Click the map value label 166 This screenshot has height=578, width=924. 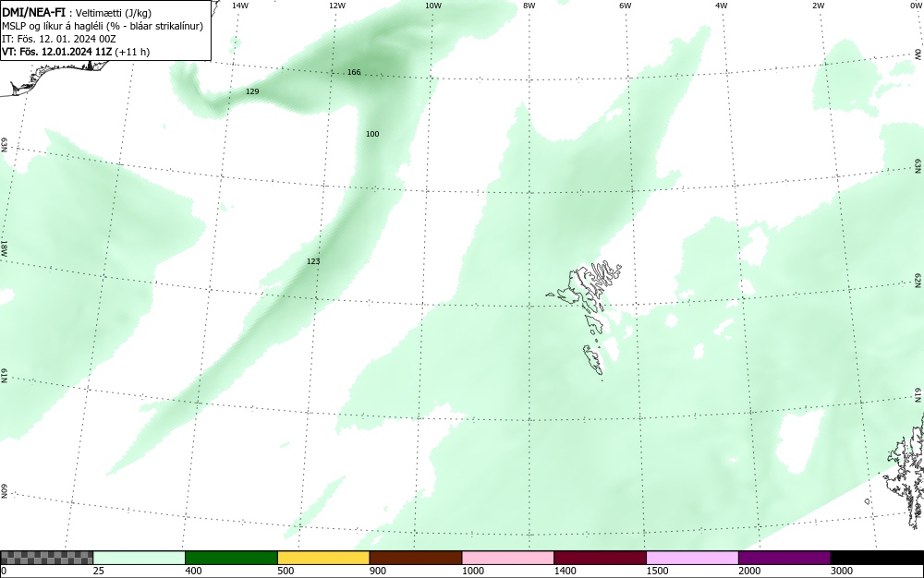[x=354, y=72]
